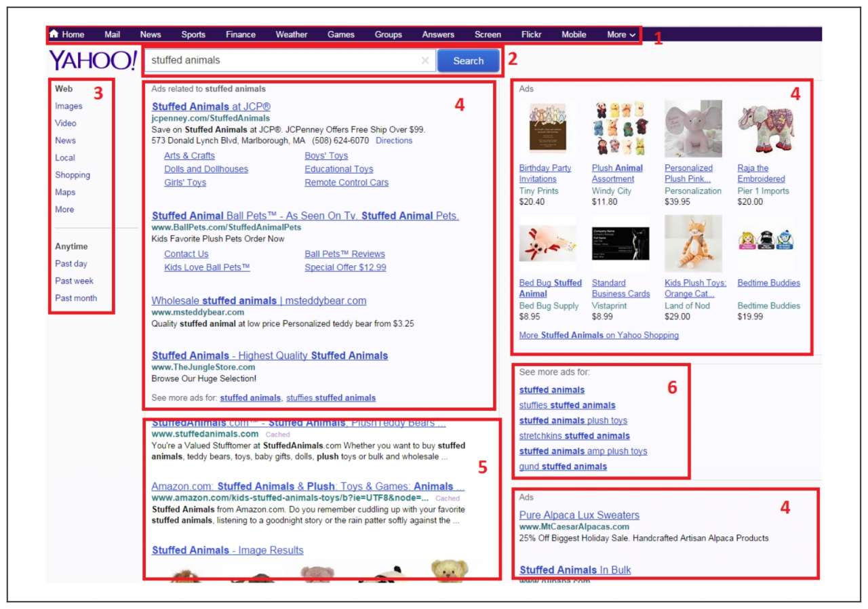Open Kids Love Ball Pets™ link

click(x=207, y=267)
